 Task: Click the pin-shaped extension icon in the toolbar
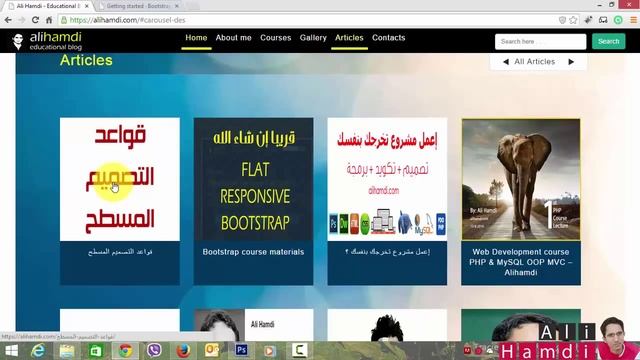click(x=589, y=20)
